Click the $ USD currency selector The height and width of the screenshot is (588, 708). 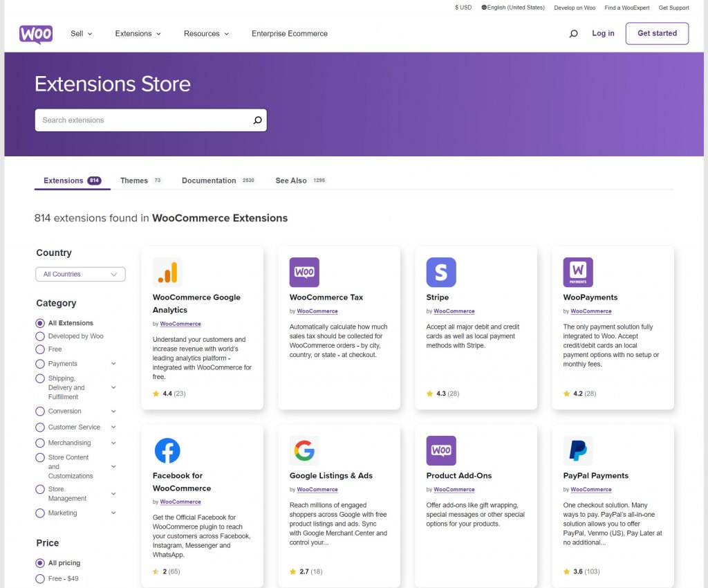[463, 8]
